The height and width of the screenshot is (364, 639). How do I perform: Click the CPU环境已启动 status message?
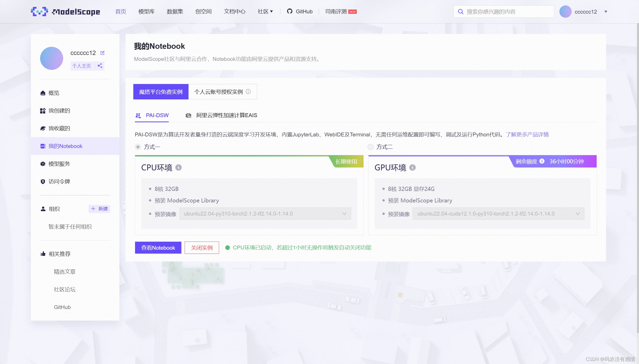[x=302, y=248]
